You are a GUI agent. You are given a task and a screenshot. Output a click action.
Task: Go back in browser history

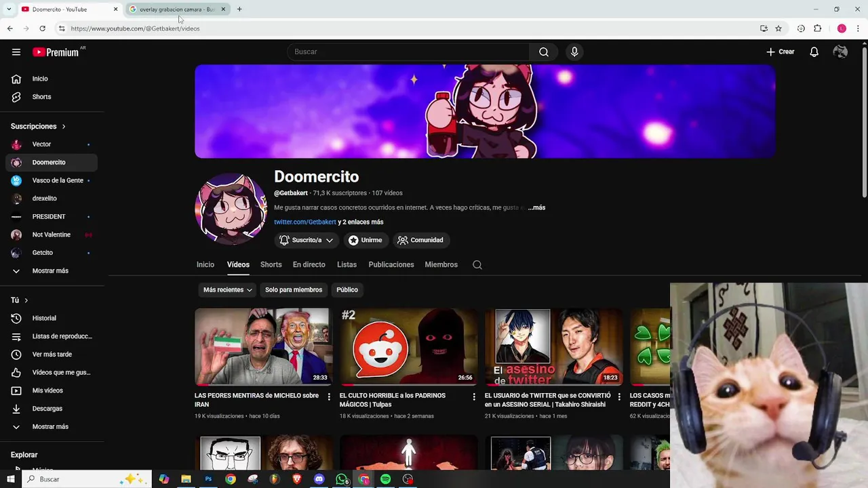[9, 28]
